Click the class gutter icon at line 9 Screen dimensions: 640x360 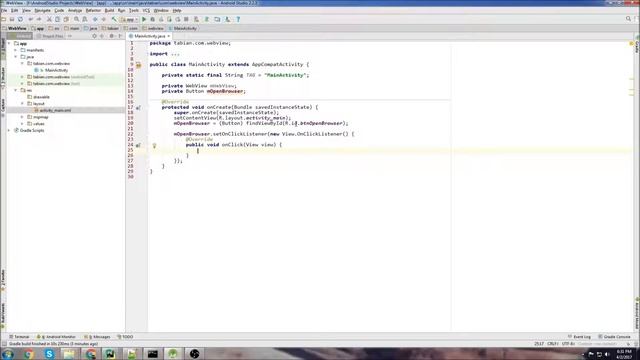pyautogui.click(x=138, y=65)
